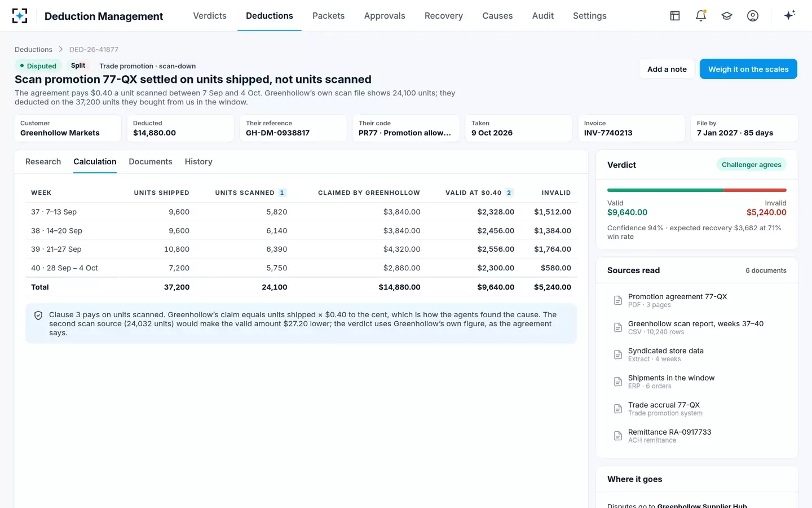Image resolution: width=812 pixels, height=508 pixels.
Task: Click the Disputed status badge
Action: [x=38, y=66]
